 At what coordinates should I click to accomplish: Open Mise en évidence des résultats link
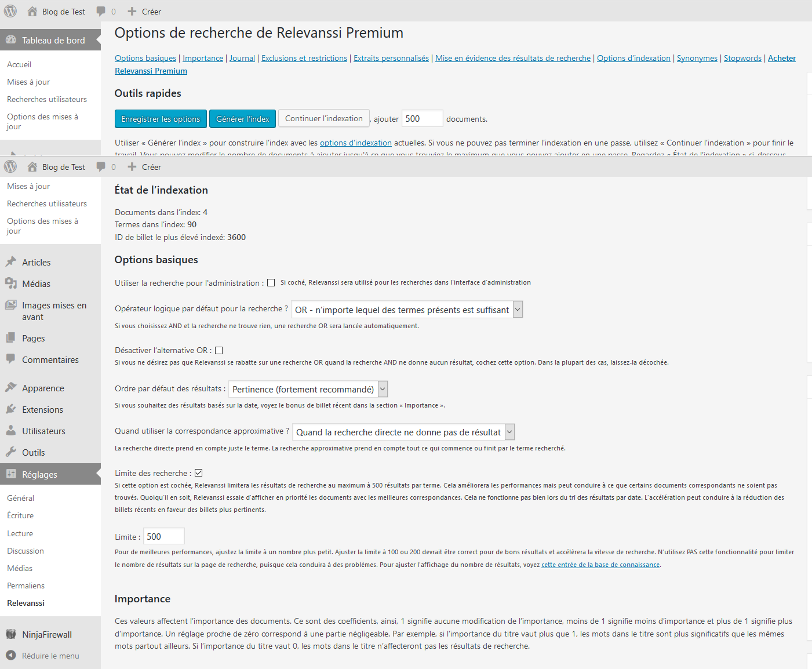tap(513, 58)
